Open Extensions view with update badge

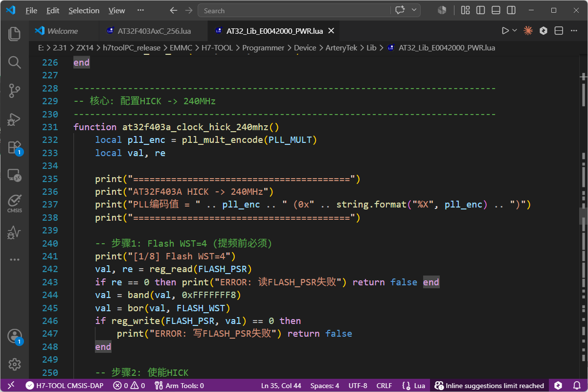pyautogui.click(x=15, y=147)
